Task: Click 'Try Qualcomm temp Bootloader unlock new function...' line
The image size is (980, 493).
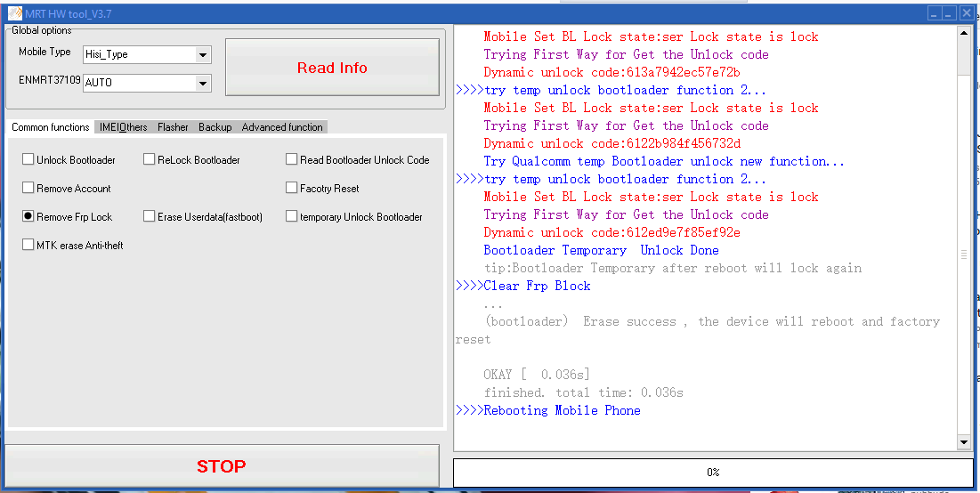Action: tap(664, 161)
